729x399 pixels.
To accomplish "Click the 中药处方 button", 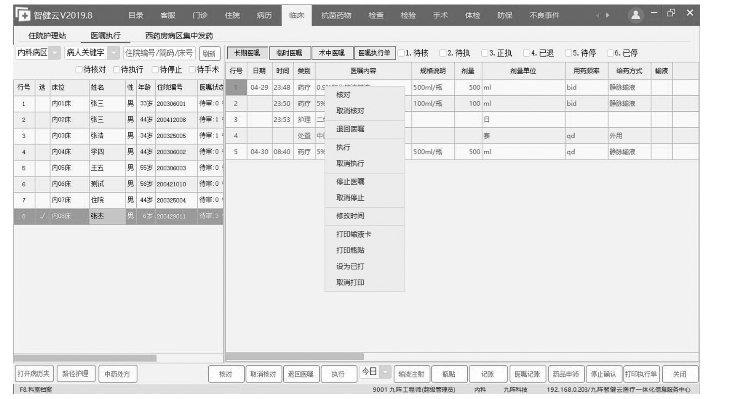I will tap(117, 373).
